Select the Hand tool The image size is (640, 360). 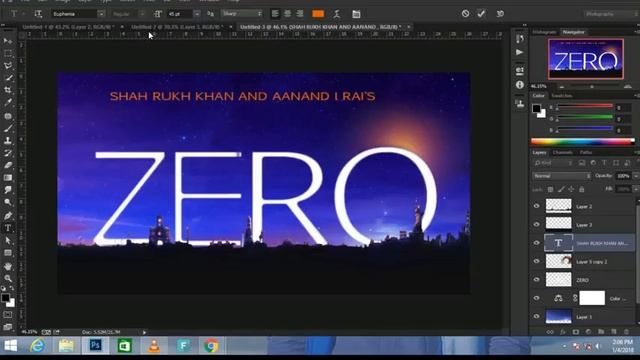8,266
